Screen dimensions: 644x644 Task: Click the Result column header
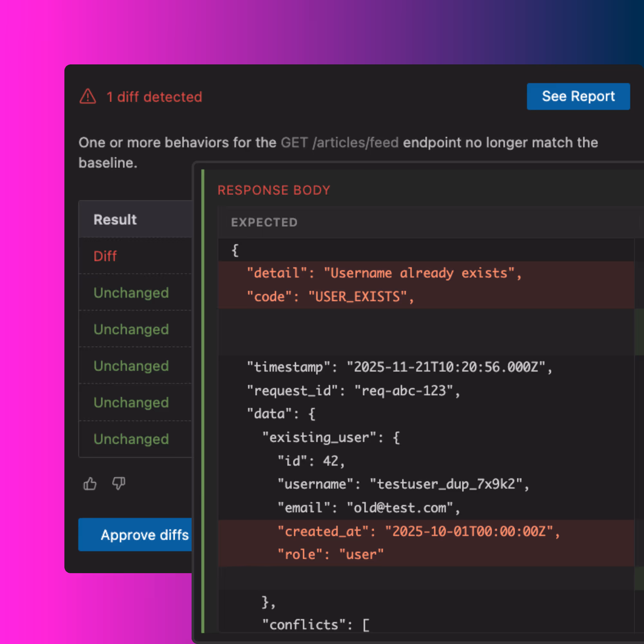click(115, 220)
